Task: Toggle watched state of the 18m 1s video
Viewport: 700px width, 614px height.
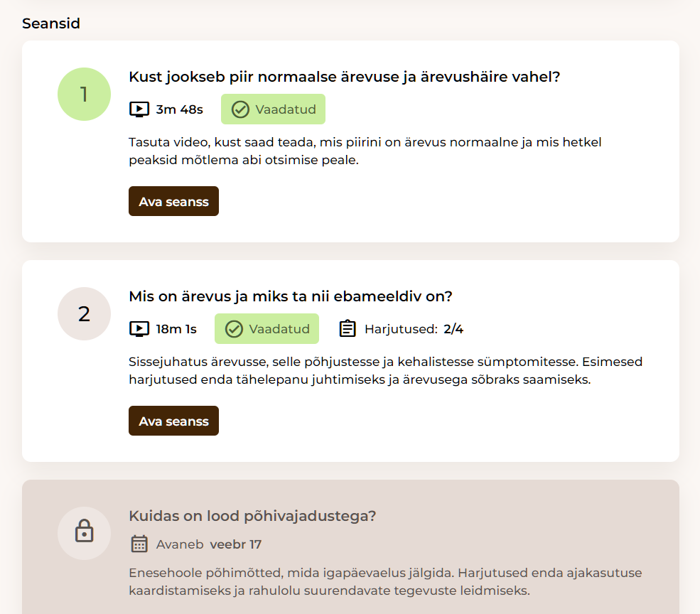Action: (x=266, y=328)
